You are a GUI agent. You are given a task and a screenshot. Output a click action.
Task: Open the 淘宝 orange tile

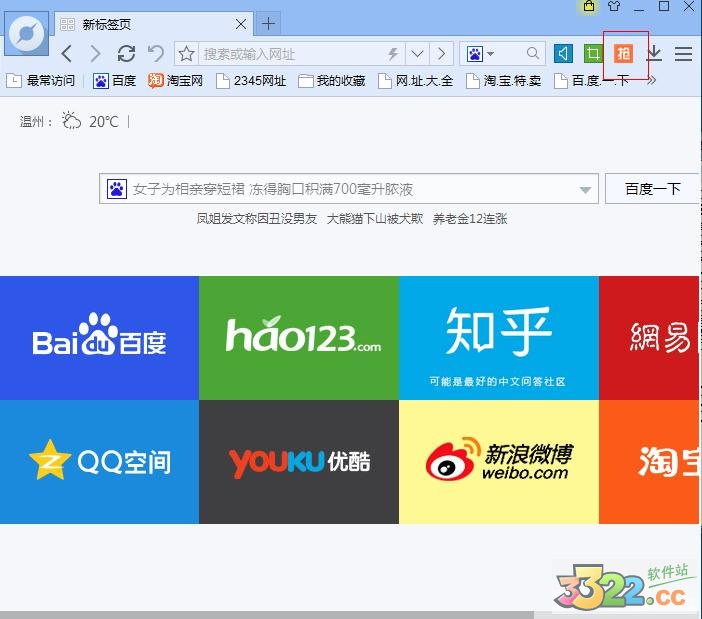point(649,461)
